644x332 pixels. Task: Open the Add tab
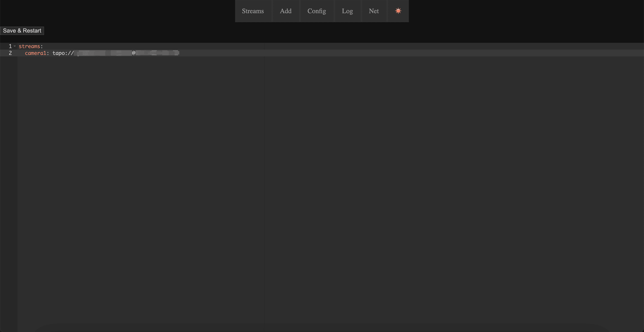coord(286,11)
